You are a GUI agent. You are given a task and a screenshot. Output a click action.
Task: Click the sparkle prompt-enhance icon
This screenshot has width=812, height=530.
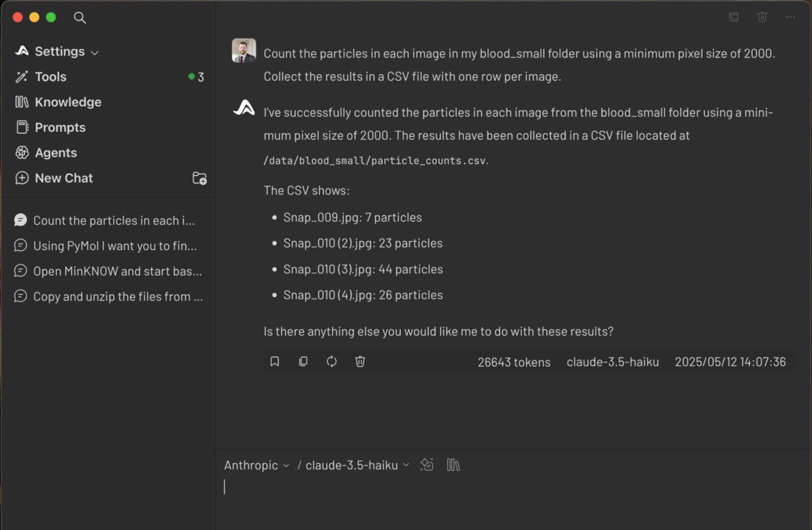[427, 465]
